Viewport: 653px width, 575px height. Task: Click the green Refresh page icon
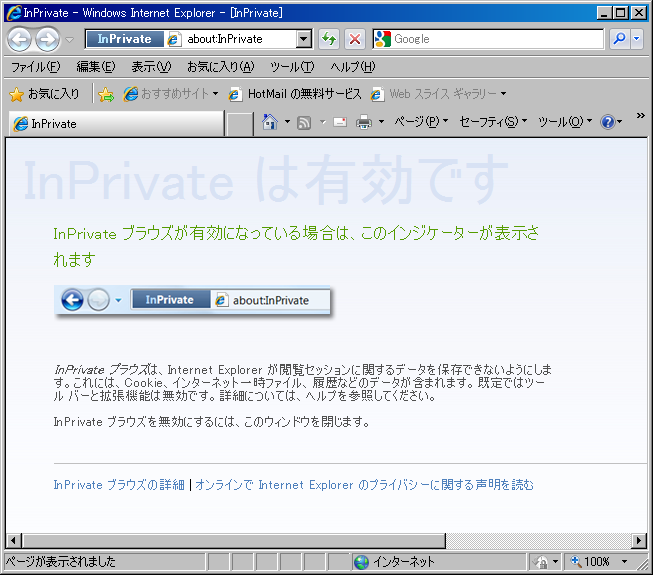tap(329, 39)
